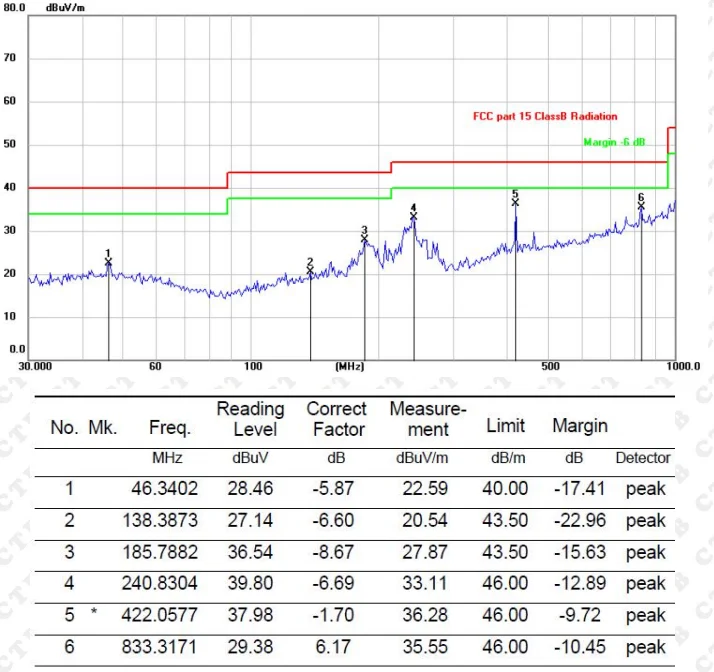Click the (MHz) axis label
This screenshot has height=672, width=714.
350,367
